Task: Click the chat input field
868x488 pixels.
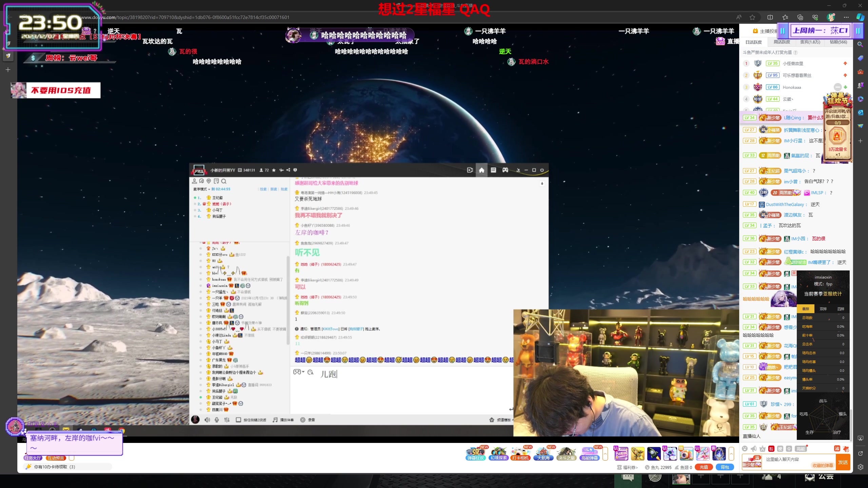Action: [787, 460]
